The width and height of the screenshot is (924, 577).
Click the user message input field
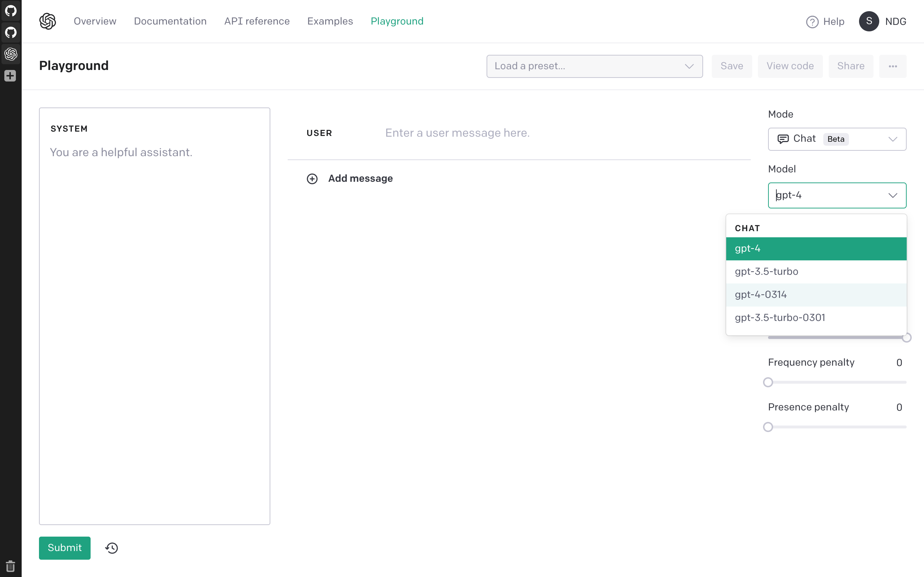[x=457, y=133]
